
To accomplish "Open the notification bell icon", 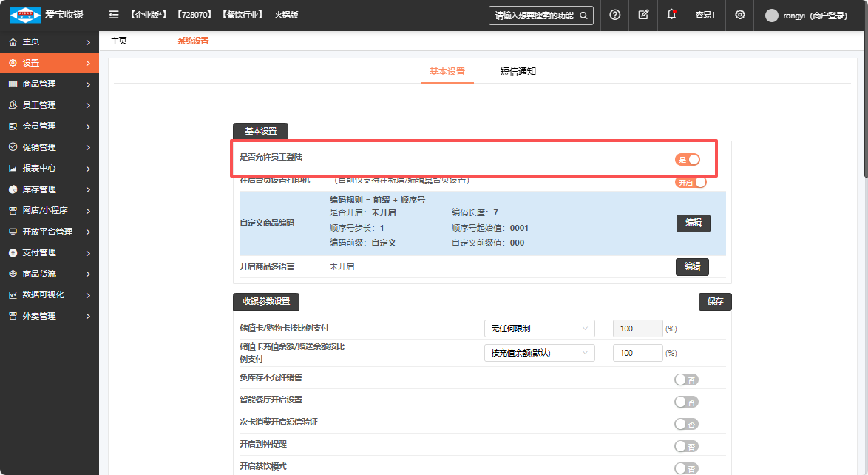I will click(x=671, y=15).
